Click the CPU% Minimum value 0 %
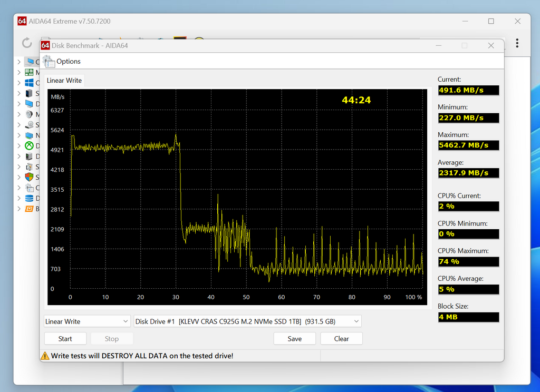This screenshot has height=392, width=540. click(468, 234)
